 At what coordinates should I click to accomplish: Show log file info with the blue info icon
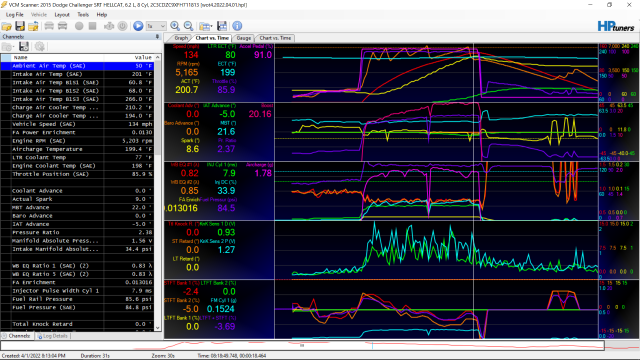[237, 26]
